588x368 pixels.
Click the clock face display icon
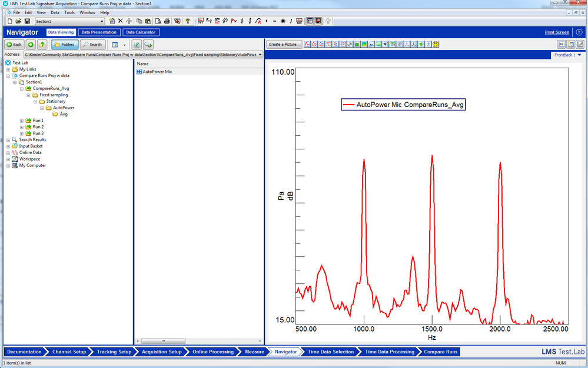point(428,44)
